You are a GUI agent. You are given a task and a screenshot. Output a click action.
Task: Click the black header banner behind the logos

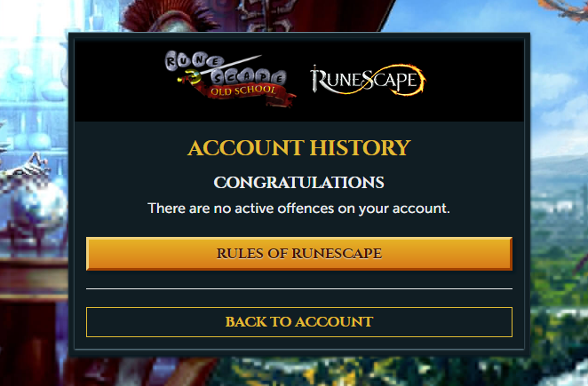tap(298, 80)
